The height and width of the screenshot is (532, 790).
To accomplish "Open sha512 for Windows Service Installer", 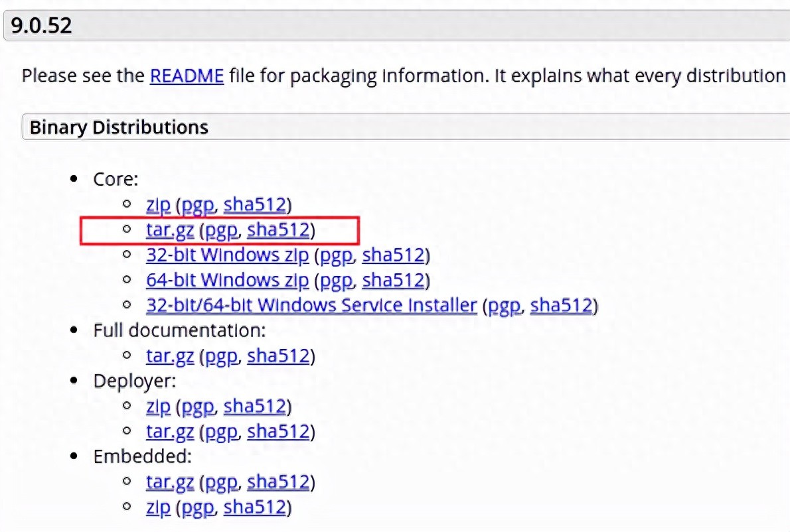I will coord(561,306).
